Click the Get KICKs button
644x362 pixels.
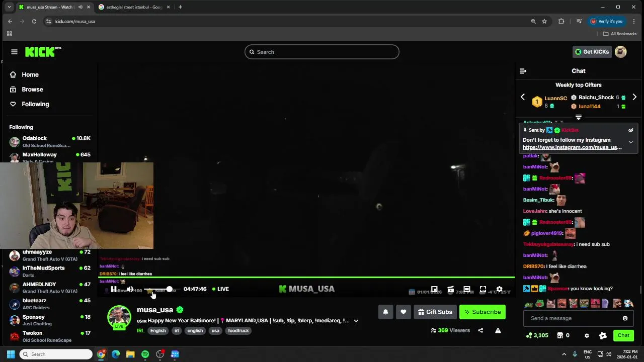(592, 52)
